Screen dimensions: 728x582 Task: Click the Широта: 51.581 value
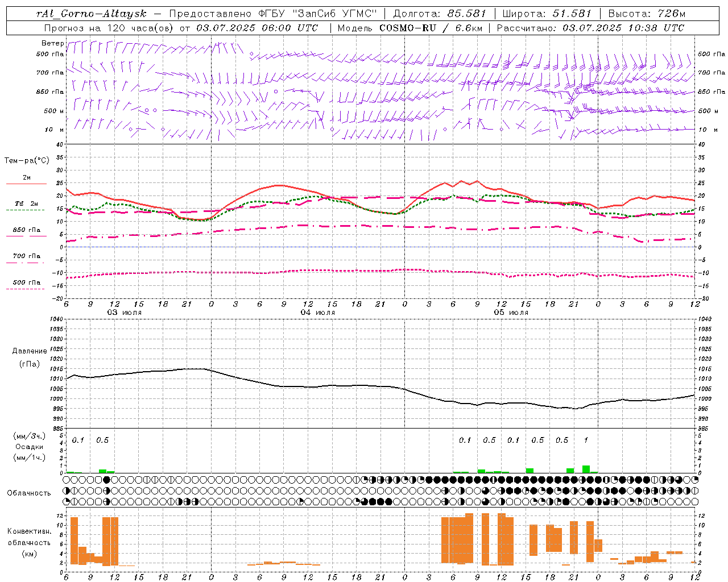click(547, 14)
